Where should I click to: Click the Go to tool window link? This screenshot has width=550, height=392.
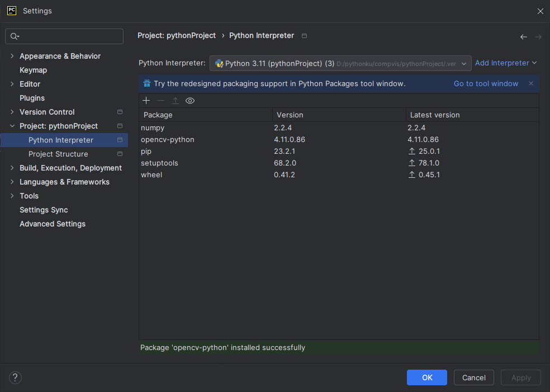[486, 83]
